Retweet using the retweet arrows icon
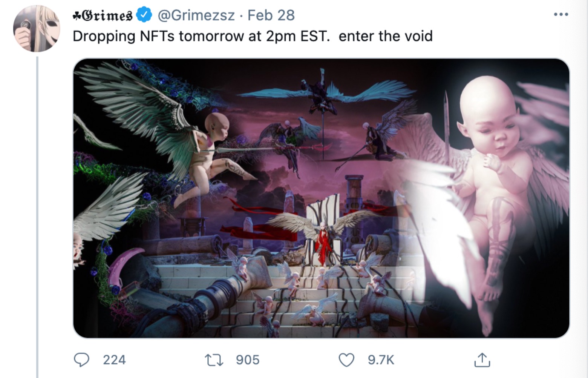Image resolution: width=588 pixels, height=378 pixels. (x=214, y=360)
